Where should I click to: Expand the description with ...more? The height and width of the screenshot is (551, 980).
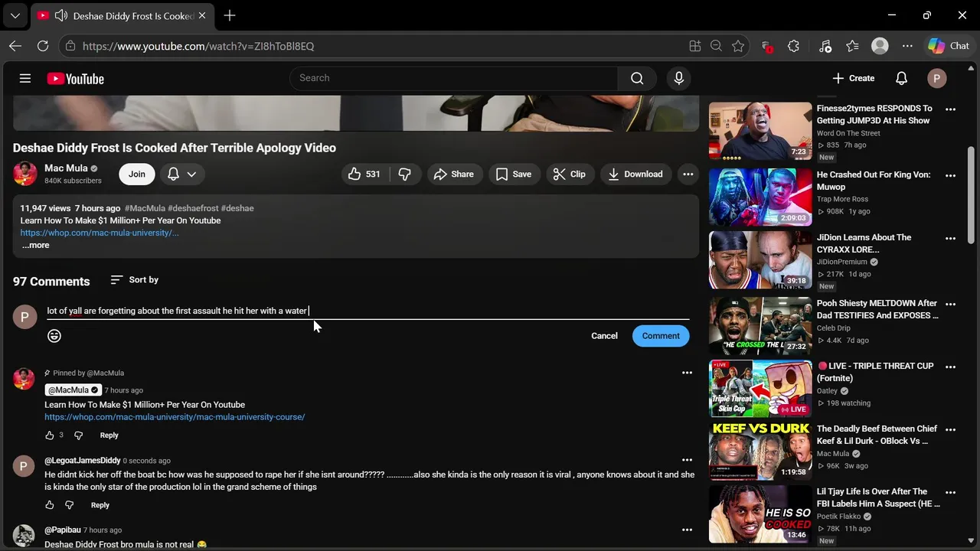[x=35, y=245]
